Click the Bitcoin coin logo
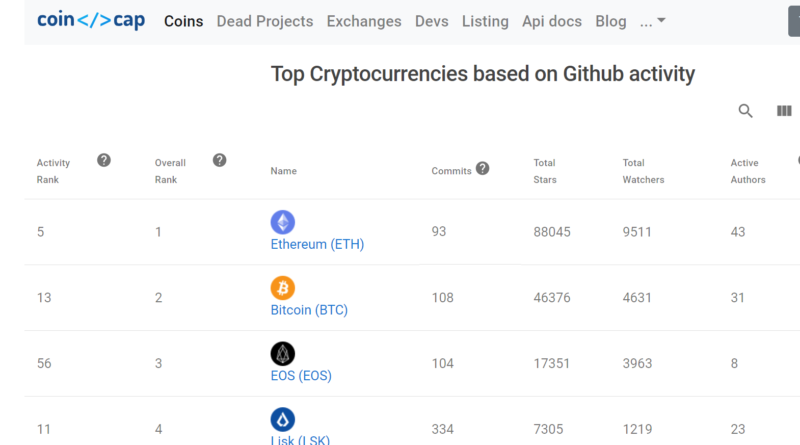The height and width of the screenshot is (445, 800). [283, 288]
